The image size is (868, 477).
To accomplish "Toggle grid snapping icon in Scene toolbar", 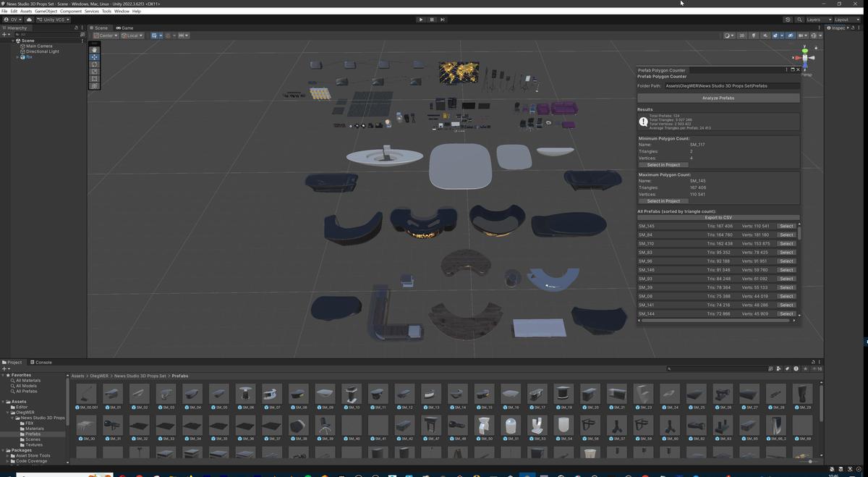I will pyautogui.click(x=169, y=35).
